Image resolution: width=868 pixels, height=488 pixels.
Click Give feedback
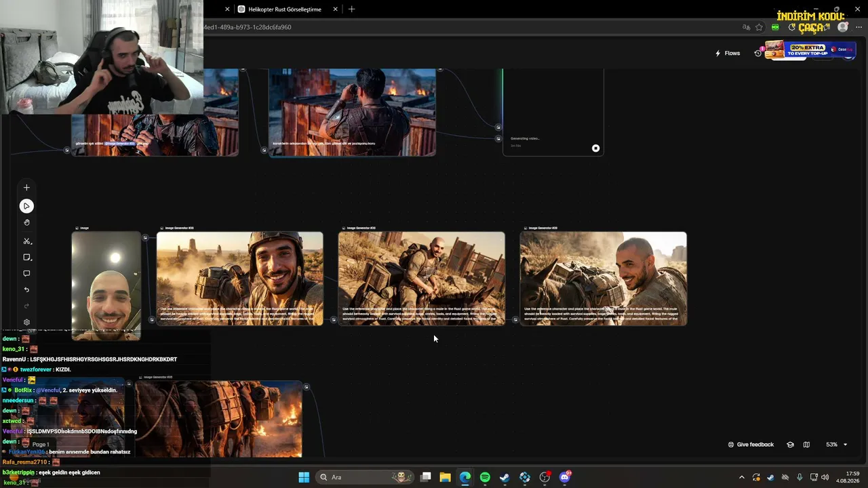[x=751, y=445]
